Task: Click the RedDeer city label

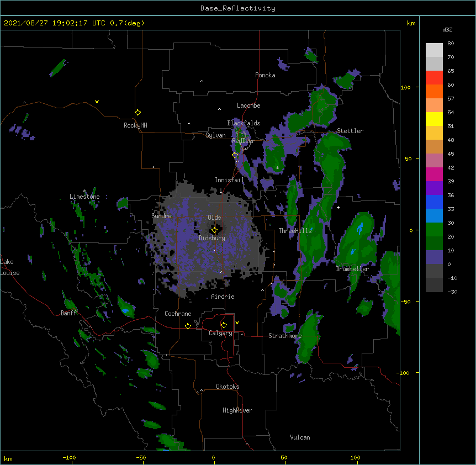Action: (x=243, y=141)
